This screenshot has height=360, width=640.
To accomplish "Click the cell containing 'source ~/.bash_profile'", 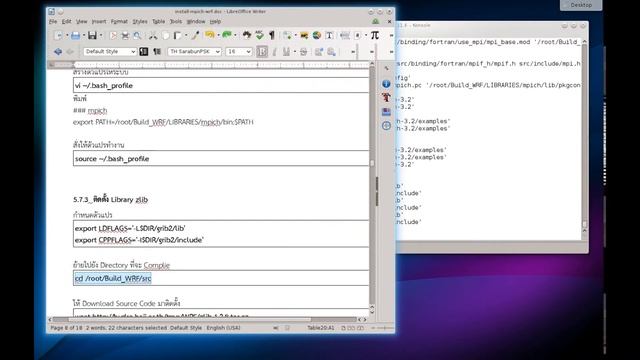I will pos(221,158).
